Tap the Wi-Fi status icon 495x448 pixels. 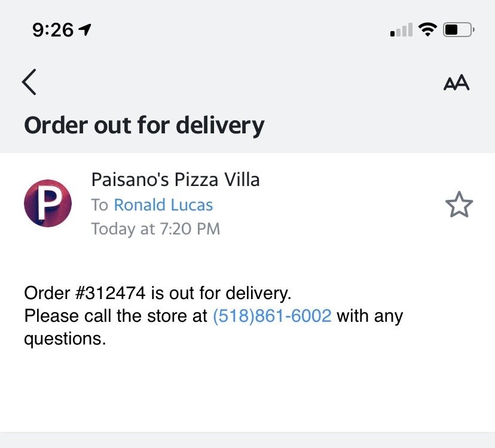pyautogui.click(x=427, y=30)
